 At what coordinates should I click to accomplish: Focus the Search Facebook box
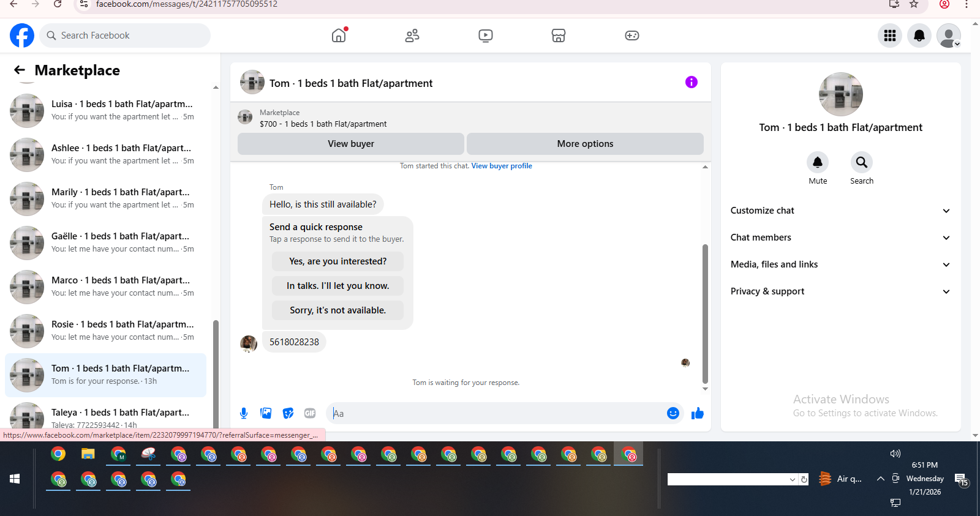point(125,36)
